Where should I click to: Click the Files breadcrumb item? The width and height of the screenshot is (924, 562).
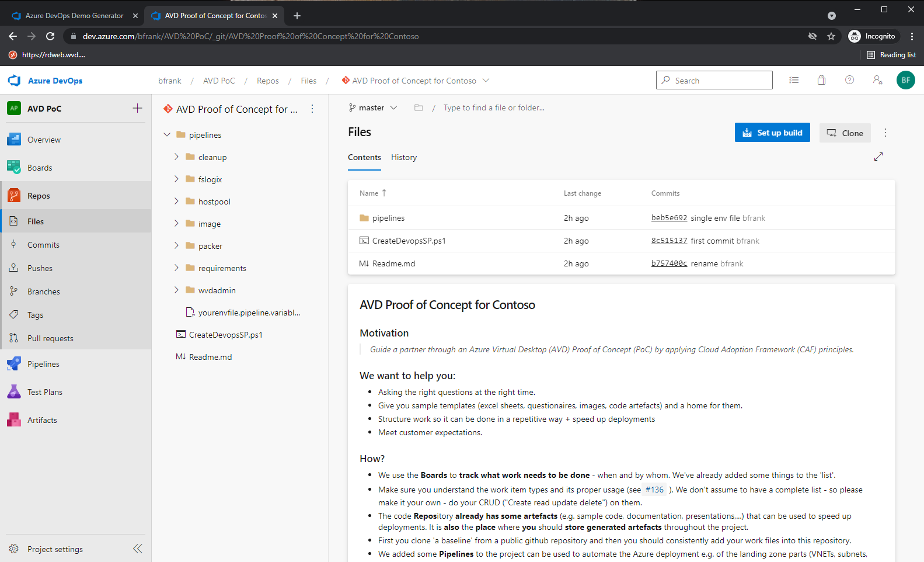coord(309,81)
